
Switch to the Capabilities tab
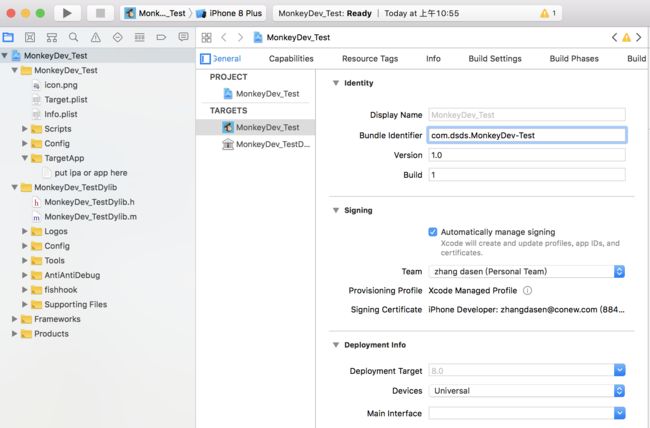[x=291, y=59]
